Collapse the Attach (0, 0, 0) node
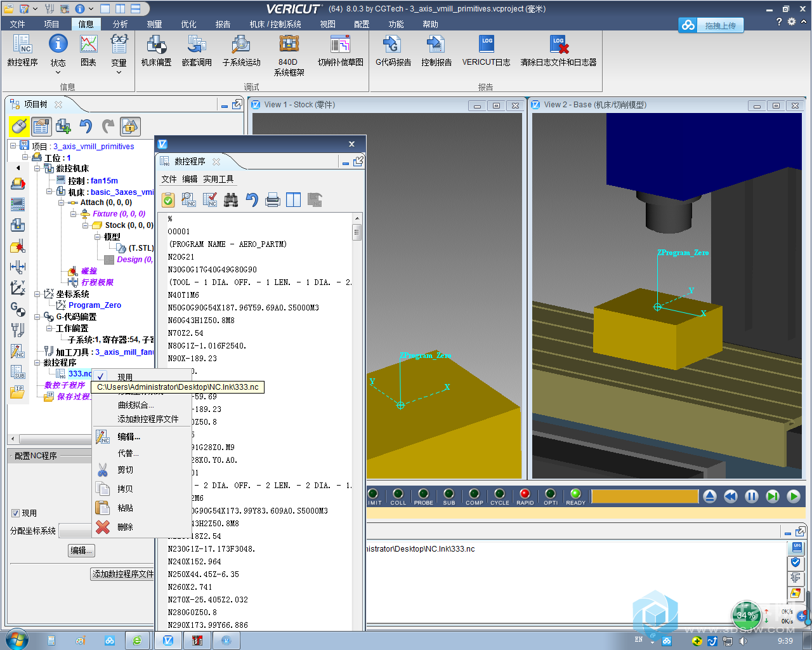The height and width of the screenshot is (650, 812). pos(62,202)
